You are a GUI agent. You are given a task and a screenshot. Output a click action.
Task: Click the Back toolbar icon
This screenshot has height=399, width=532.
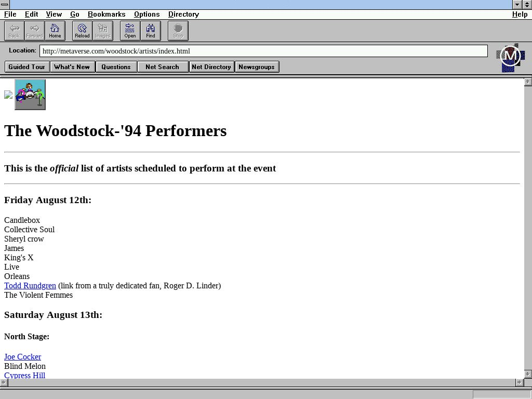pos(14,31)
